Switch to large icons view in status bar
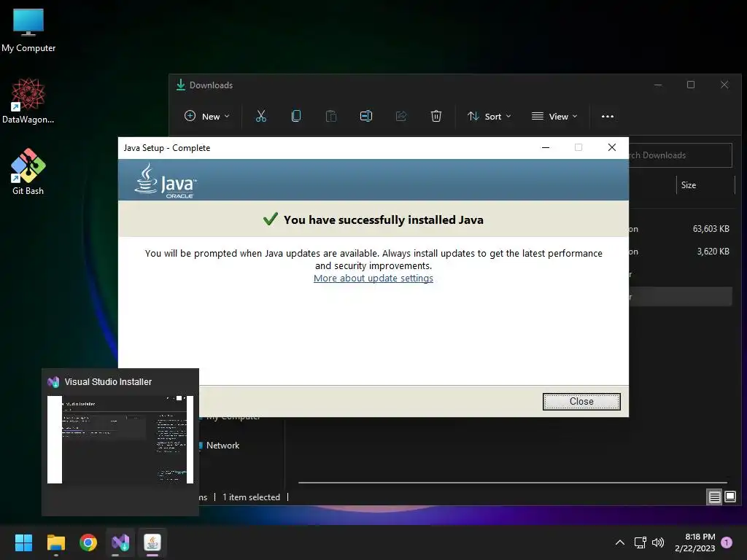The image size is (747, 560). [729, 497]
